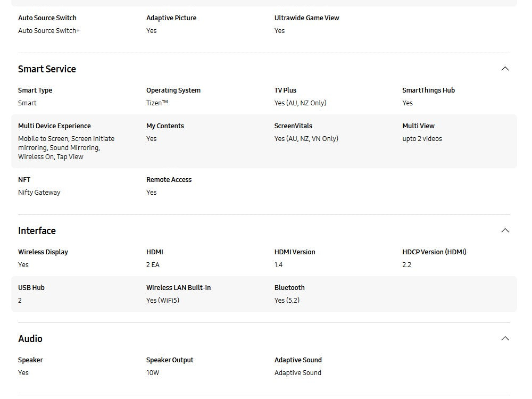The image size is (532, 399).
Task: Click the Smart Service section heading
Action: pos(47,69)
